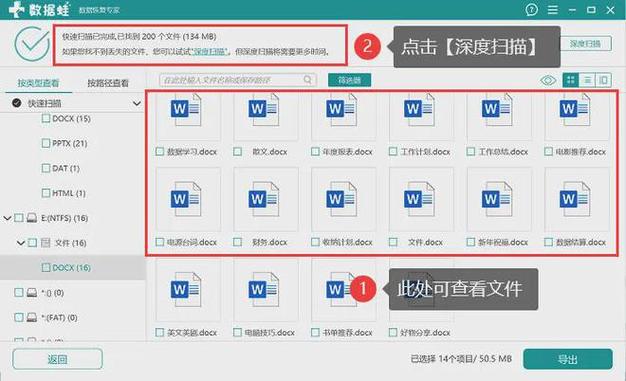Check the box beside 书单推荐.docx
The width and height of the screenshot is (626, 381).
(315, 332)
